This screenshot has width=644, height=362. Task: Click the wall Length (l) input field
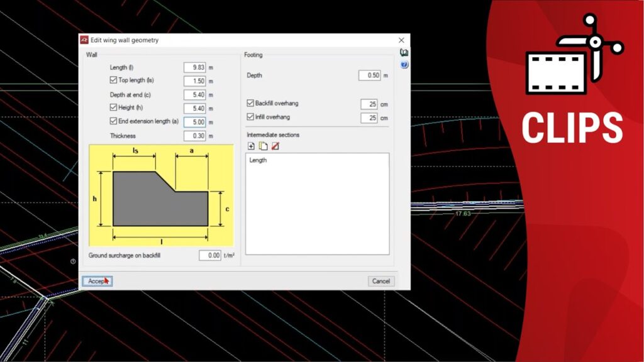pos(195,67)
